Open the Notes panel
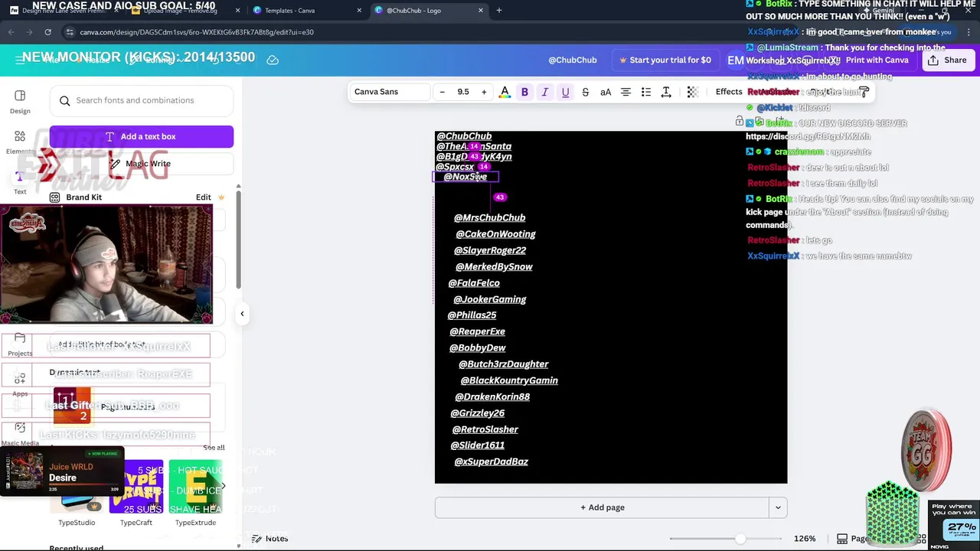 coord(270,539)
